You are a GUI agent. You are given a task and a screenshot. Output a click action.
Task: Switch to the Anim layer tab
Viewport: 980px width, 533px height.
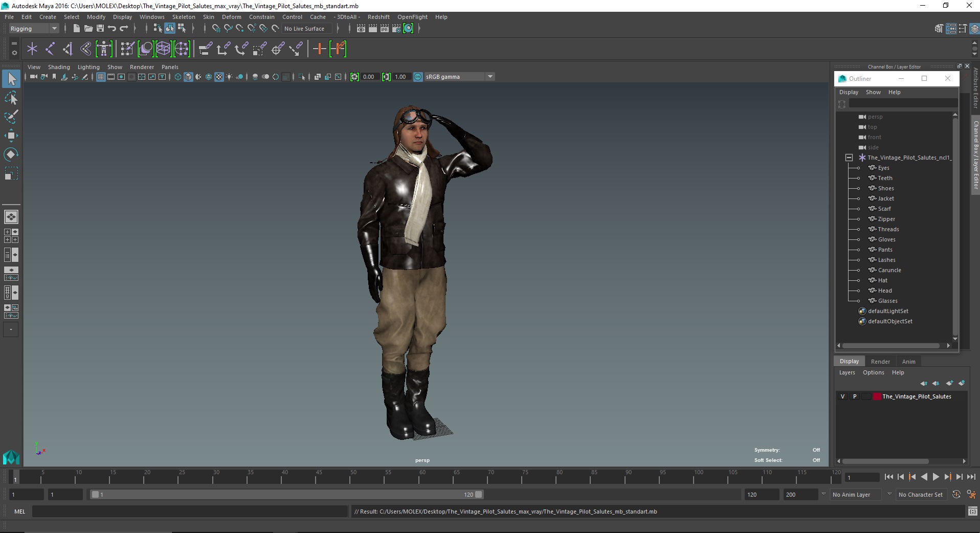(x=908, y=361)
